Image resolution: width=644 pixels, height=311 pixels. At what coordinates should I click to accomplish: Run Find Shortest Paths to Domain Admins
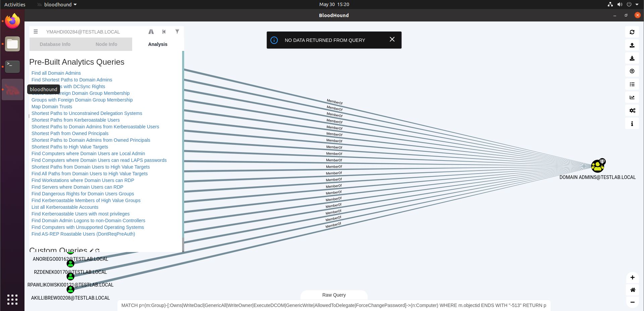[72, 80]
